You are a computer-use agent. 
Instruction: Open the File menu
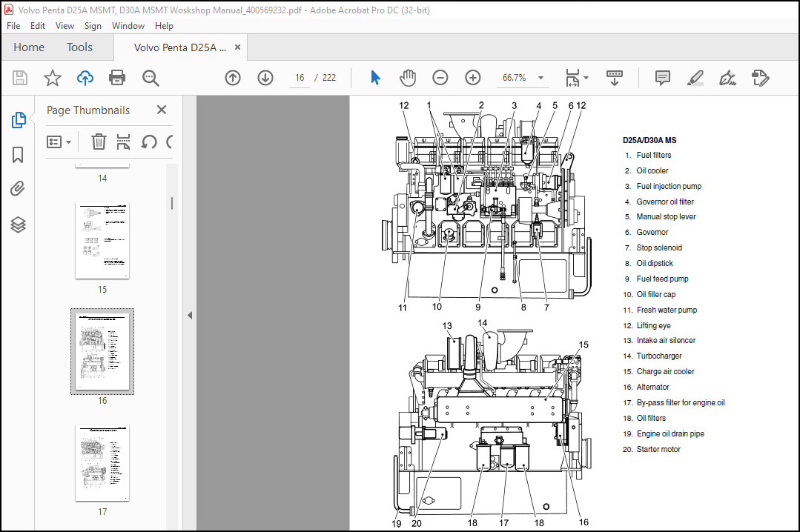pos(13,25)
